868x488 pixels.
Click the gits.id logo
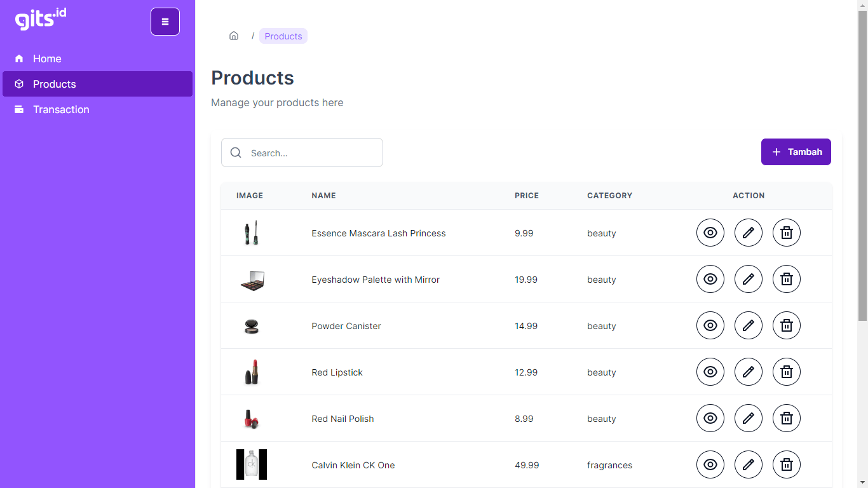click(x=41, y=19)
